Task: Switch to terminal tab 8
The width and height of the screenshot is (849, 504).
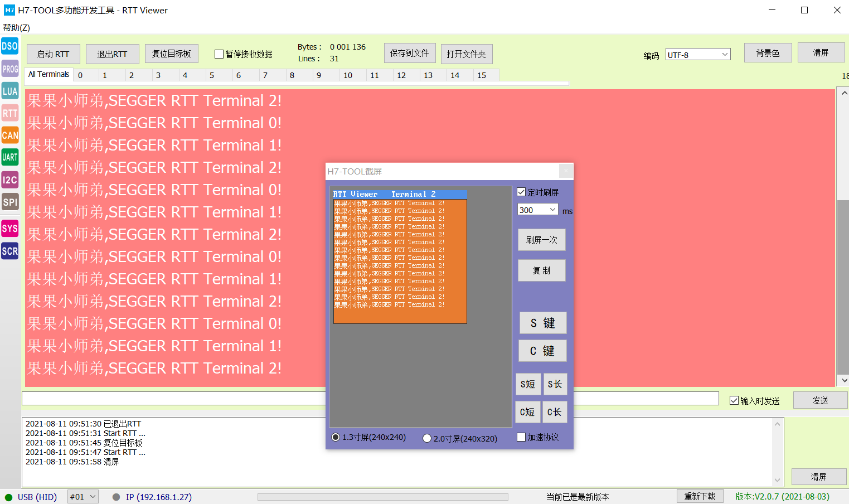Action: [x=300, y=75]
